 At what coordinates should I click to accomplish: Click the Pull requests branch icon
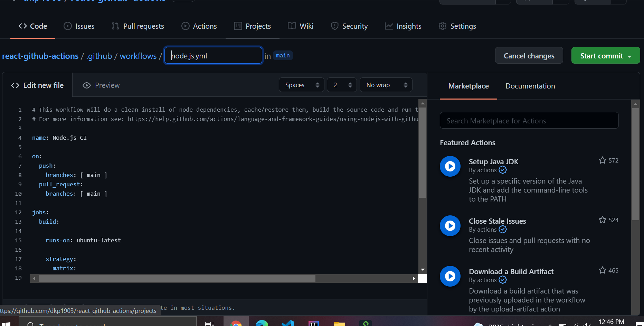pyautogui.click(x=115, y=26)
